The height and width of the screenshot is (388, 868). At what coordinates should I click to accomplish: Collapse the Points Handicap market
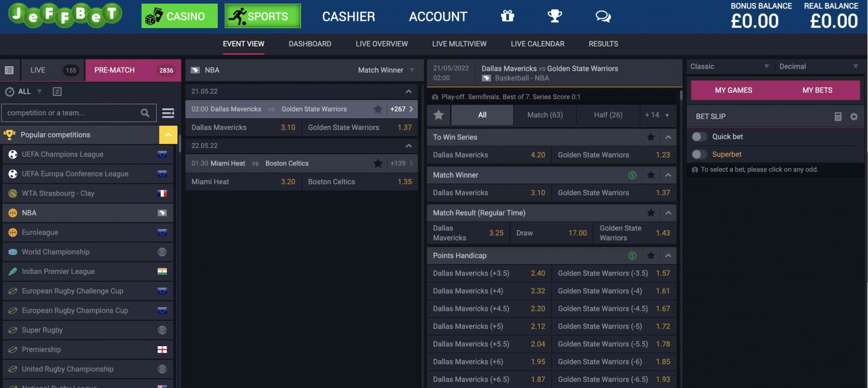coord(668,256)
